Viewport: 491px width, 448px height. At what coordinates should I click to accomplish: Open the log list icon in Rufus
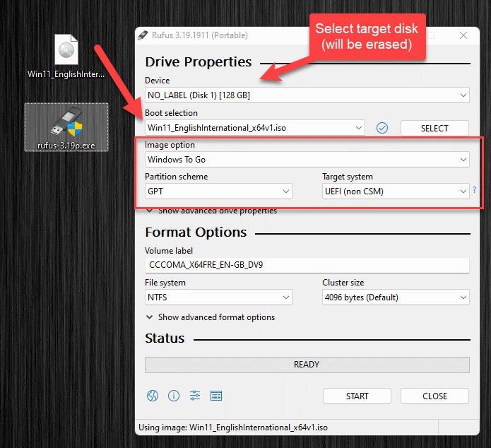click(216, 396)
